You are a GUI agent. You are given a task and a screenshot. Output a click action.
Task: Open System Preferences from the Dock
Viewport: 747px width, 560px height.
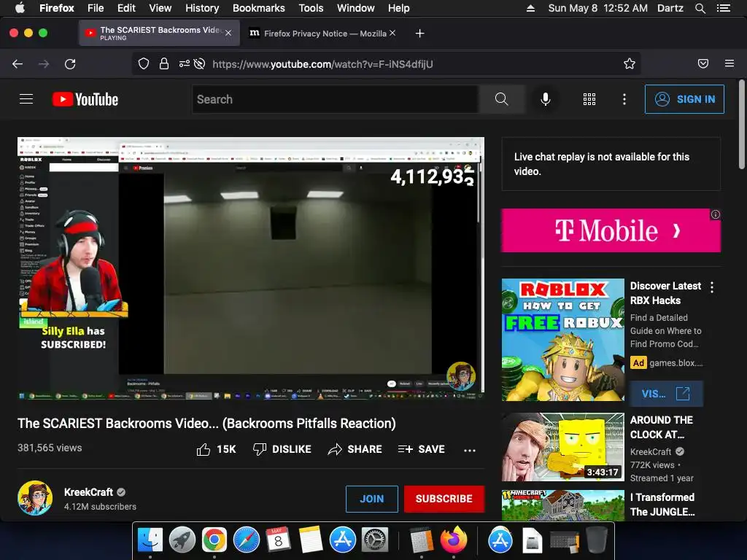coord(375,540)
